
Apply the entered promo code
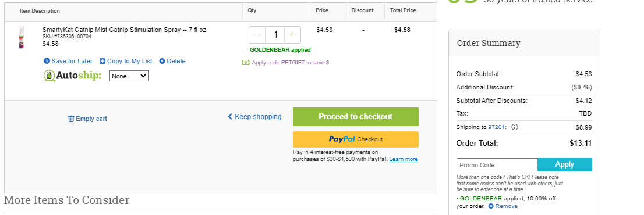pyautogui.click(x=565, y=164)
